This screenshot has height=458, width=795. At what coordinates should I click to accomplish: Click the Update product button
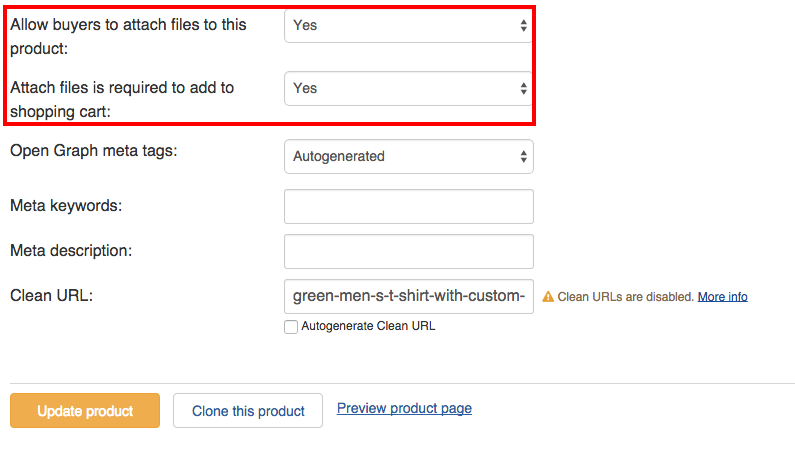tap(85, 410)
